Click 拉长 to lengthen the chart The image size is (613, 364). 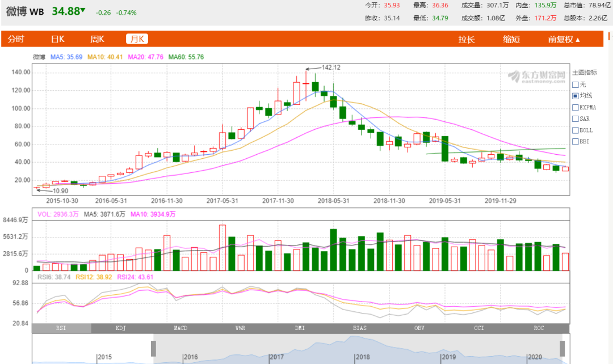pyautogui.click(x=467, y=40)
